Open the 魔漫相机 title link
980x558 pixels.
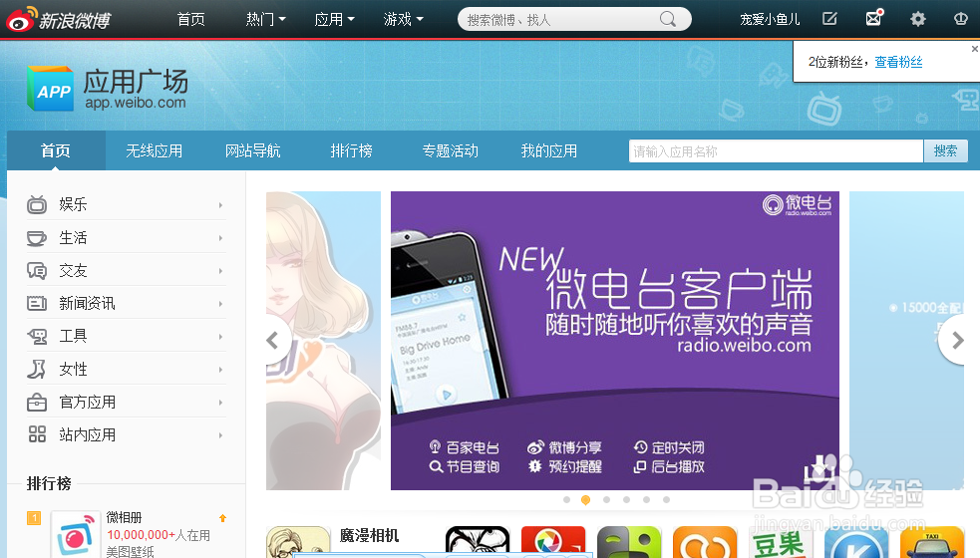(x=369, y=535)
